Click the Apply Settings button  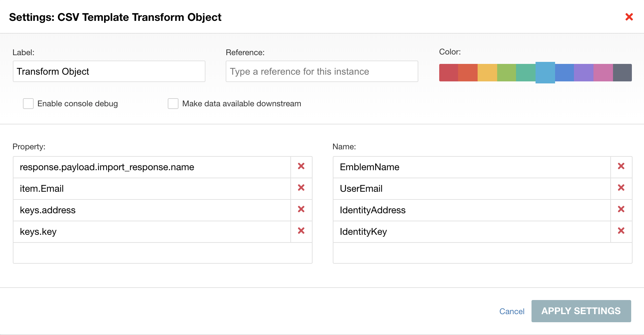coord(581,311)
